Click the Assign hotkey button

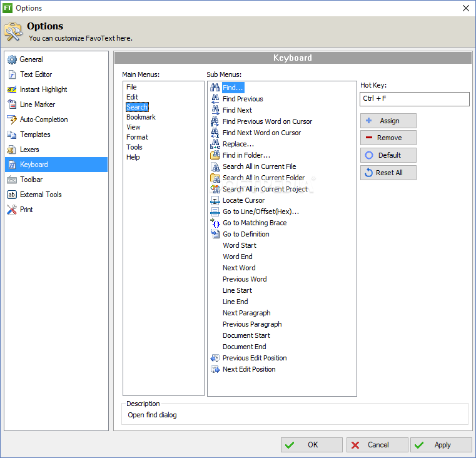(388, 121)
